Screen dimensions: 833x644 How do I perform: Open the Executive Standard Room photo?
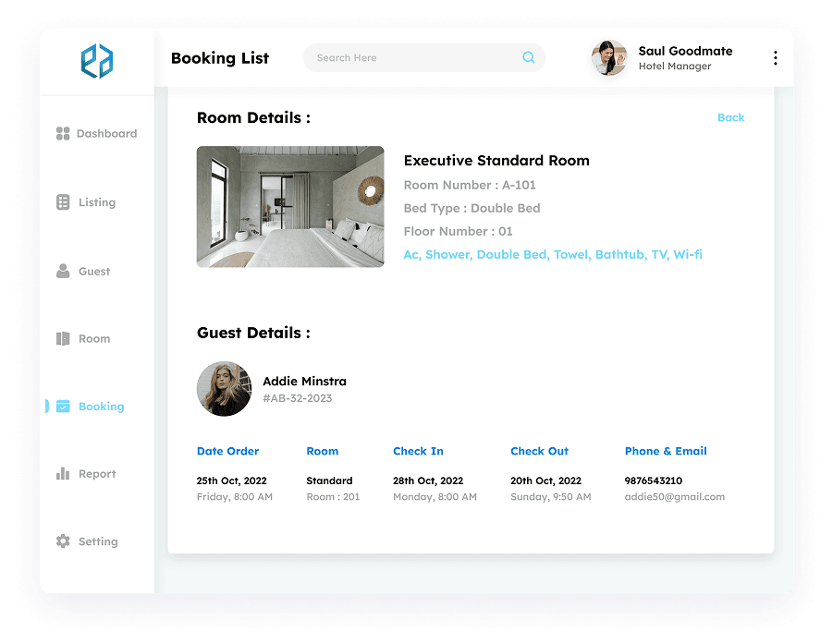coord(289,206)
